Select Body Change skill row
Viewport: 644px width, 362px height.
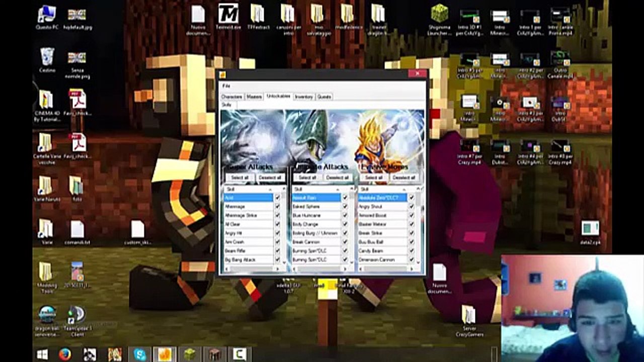click(x=316, y=225)
